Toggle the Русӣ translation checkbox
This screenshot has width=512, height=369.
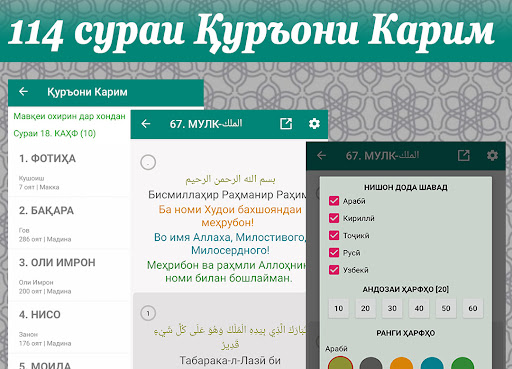click(x=334, y=252)
